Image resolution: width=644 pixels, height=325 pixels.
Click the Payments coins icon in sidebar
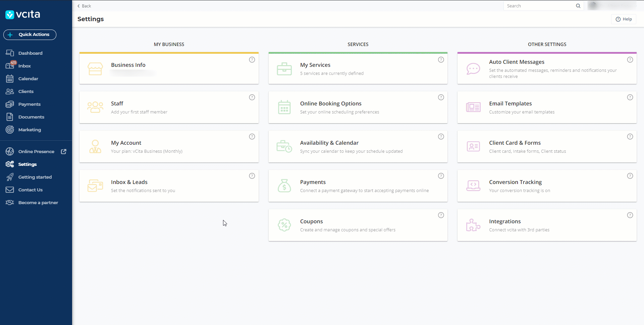tap(10, 104)
